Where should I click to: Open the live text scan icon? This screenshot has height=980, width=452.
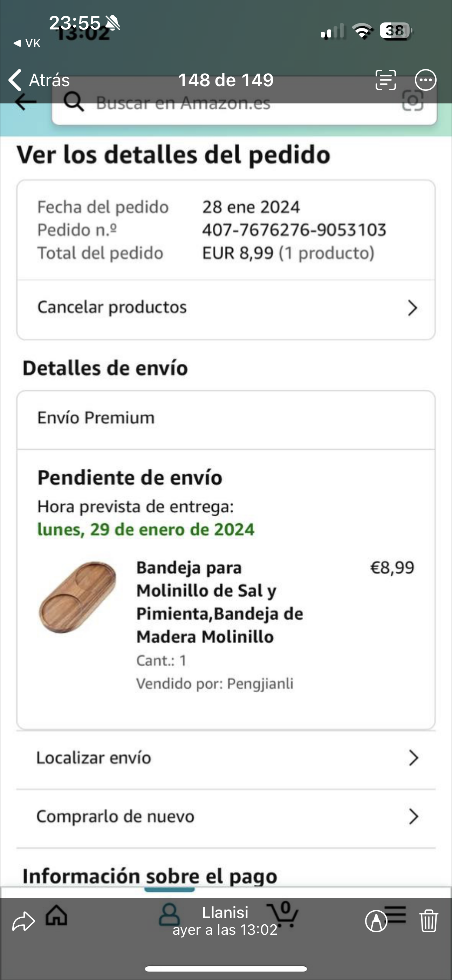tap(385, 80)
